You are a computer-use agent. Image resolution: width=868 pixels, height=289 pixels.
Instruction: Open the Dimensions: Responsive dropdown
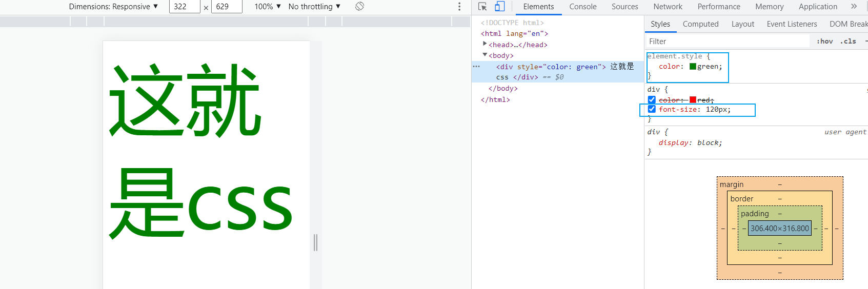coord(113,7)
